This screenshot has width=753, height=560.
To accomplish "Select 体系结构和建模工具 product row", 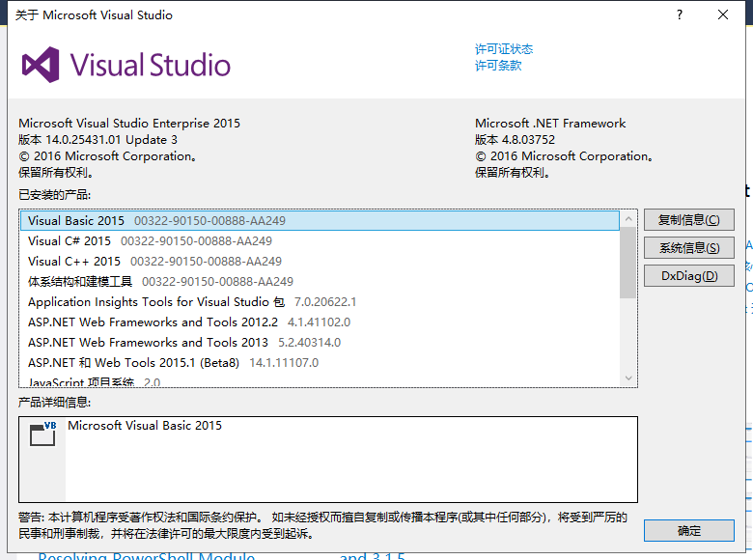I will [320, 281].
